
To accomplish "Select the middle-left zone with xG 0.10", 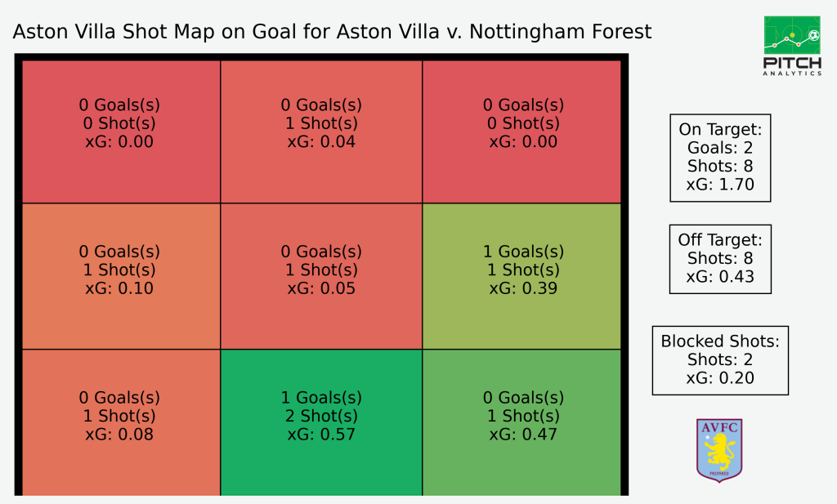I will click(121, 276).
